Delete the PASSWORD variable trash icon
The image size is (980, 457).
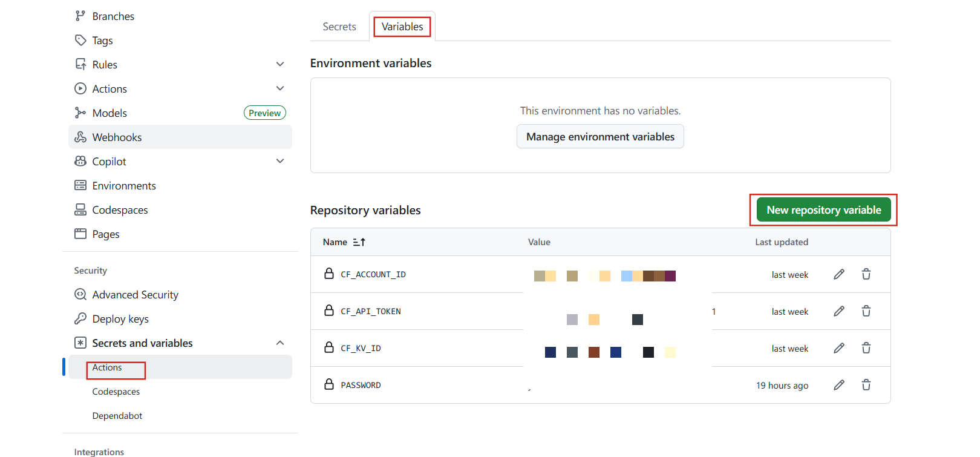coord(866,386)
